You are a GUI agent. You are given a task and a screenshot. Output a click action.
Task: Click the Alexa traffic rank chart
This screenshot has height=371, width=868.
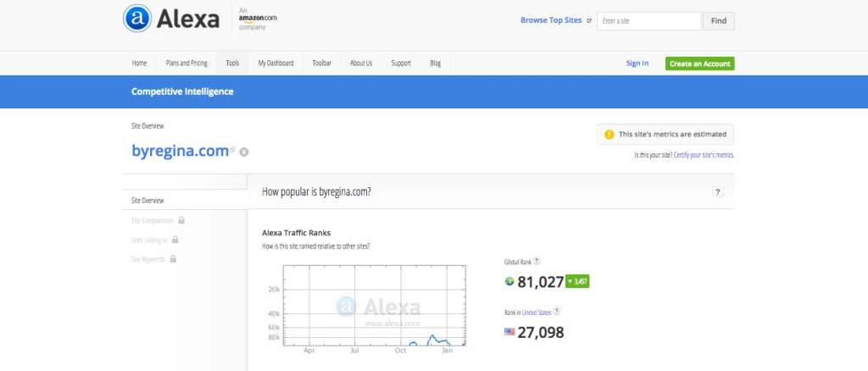[374, 305]
